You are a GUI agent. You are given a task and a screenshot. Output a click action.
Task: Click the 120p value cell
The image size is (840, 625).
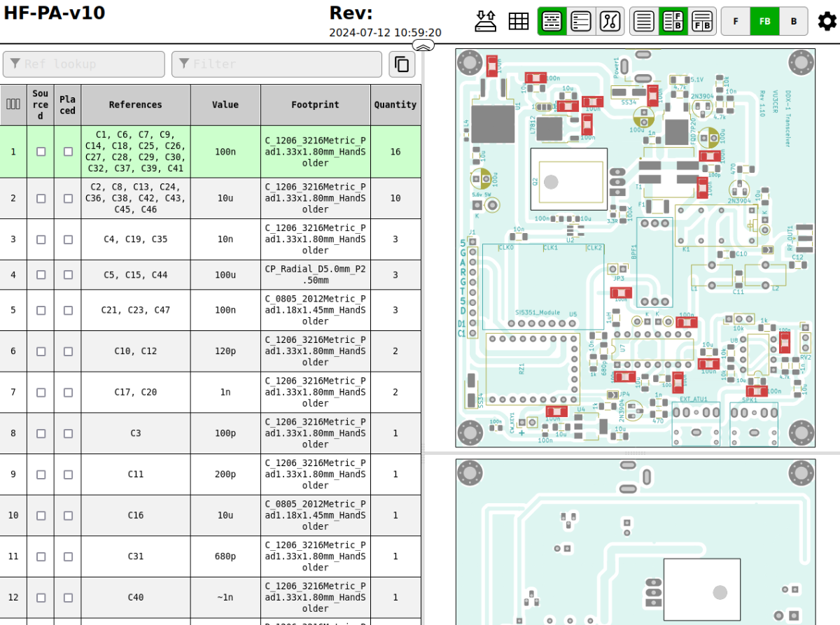[x=225, y=351]
